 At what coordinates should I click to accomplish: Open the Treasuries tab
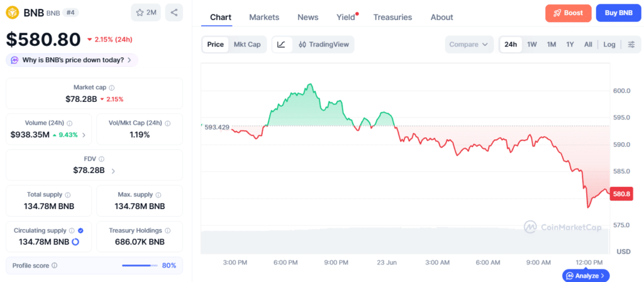392,17
